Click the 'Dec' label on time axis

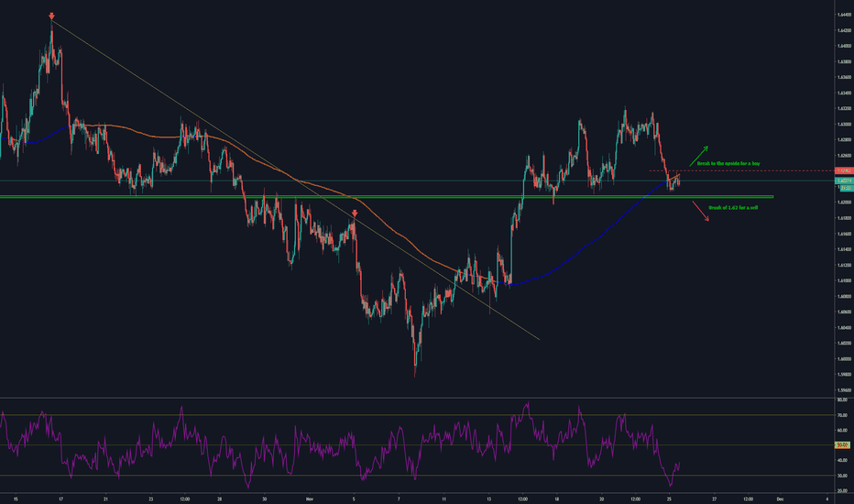(779, 499)
